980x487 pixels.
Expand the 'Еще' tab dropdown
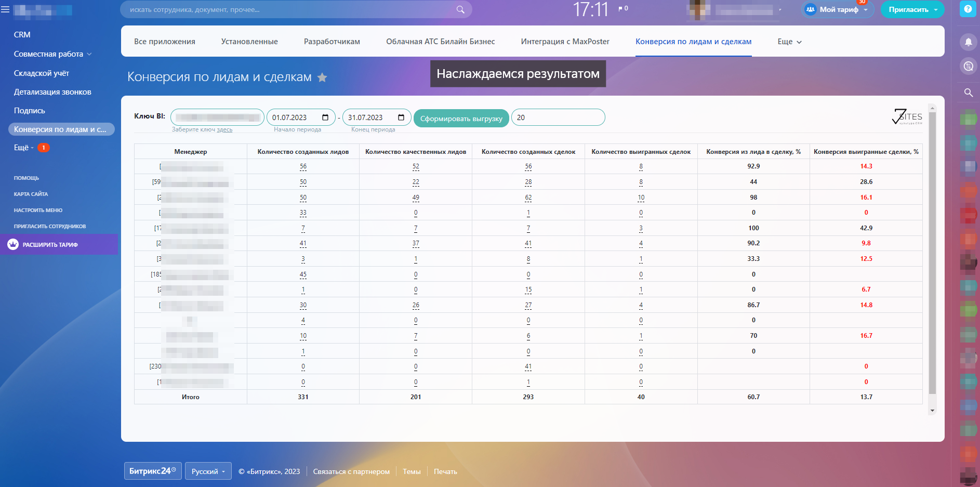click(x=789, y=42)
